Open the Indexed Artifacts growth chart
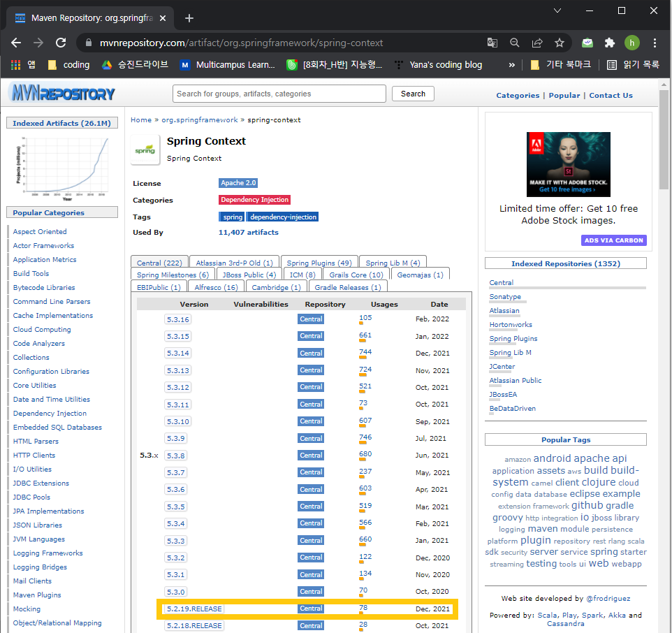 pos(62,168)
